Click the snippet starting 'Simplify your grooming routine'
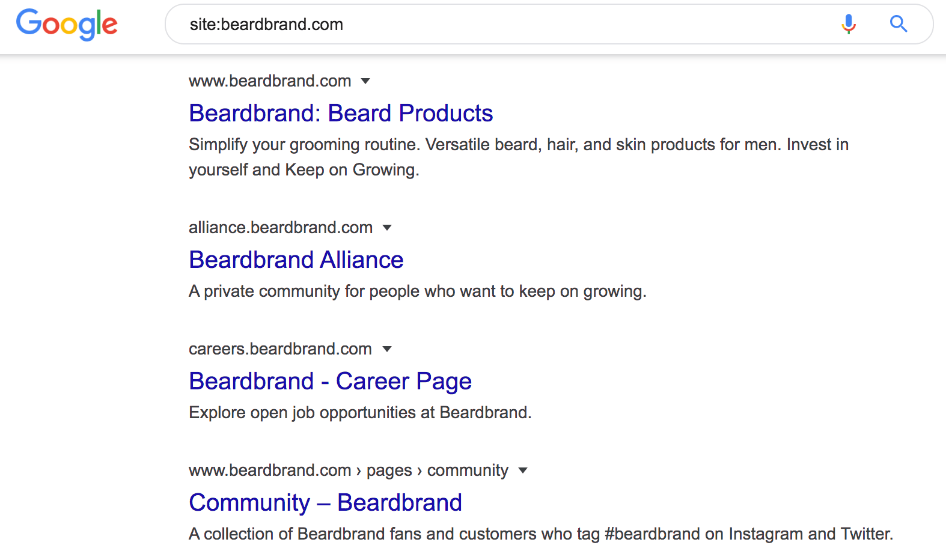Viewport: 946px width, 560px height. click(519, 157)
